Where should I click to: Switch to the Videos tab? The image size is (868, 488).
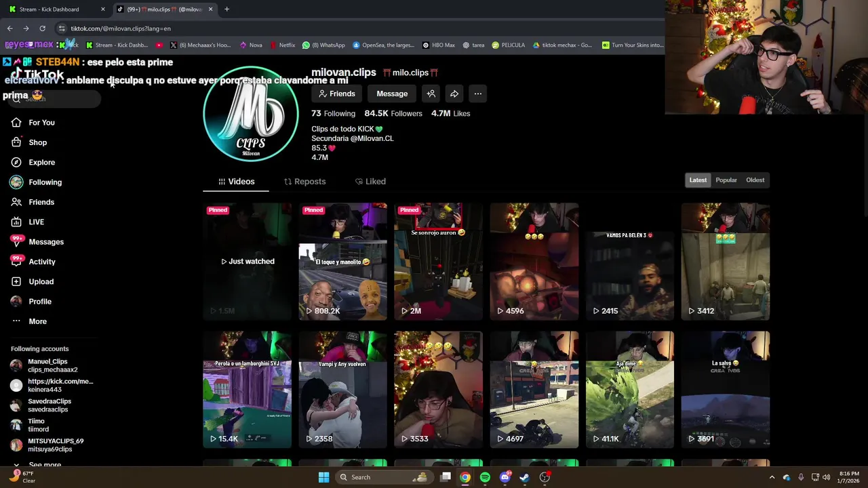click(236, 182)
